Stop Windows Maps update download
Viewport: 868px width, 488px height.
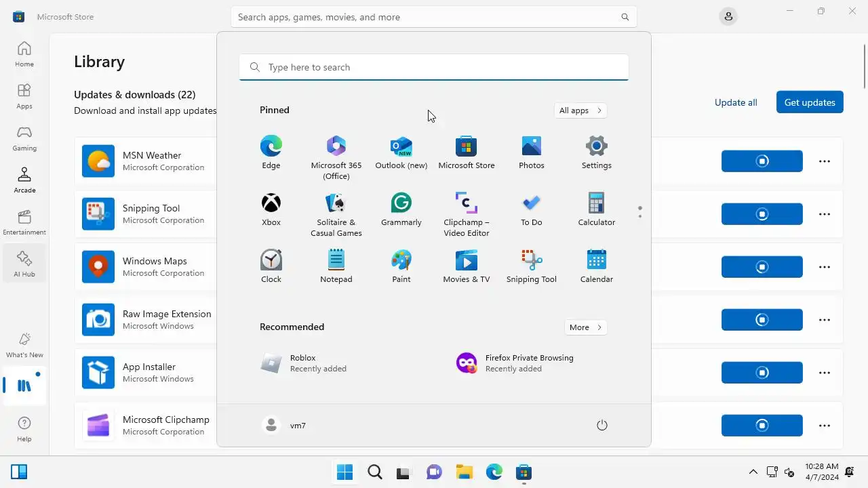point(762,267)
